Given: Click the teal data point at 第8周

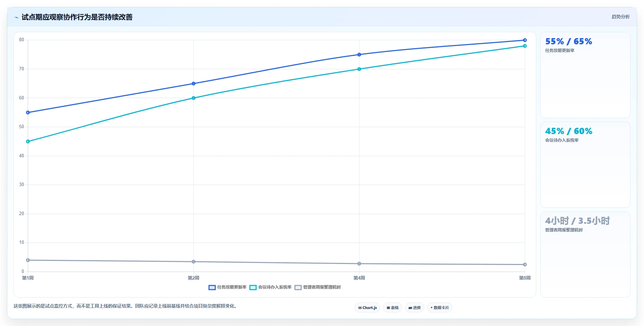Looking at the screenshot, I should [525, 46].
